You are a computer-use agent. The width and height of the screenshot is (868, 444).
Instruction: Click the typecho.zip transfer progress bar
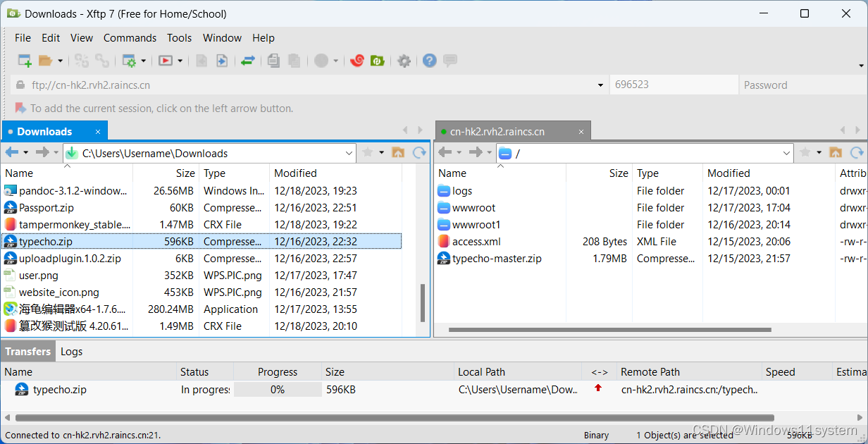pos(278,389)
